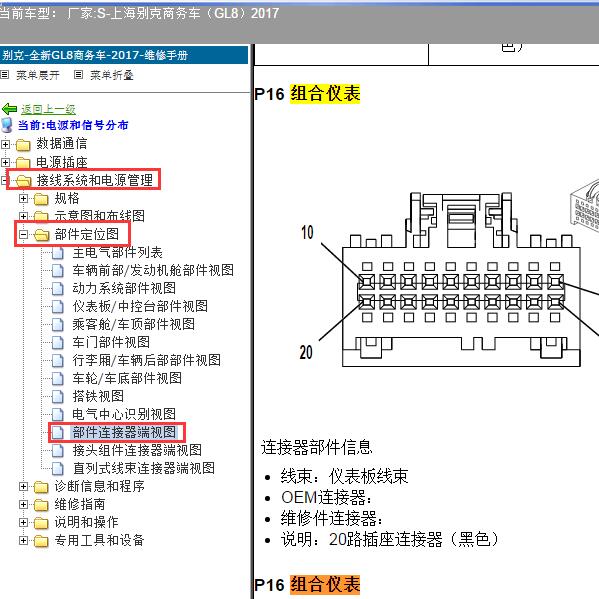Select the 部件定位图 tree item

click(87, 234)
